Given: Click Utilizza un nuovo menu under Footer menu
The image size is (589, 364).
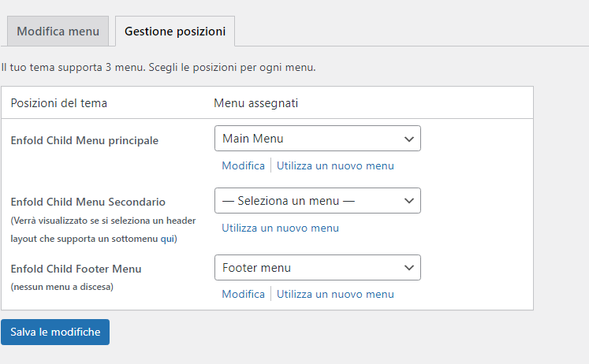Looking at the screenshot, I should point(335,294).
